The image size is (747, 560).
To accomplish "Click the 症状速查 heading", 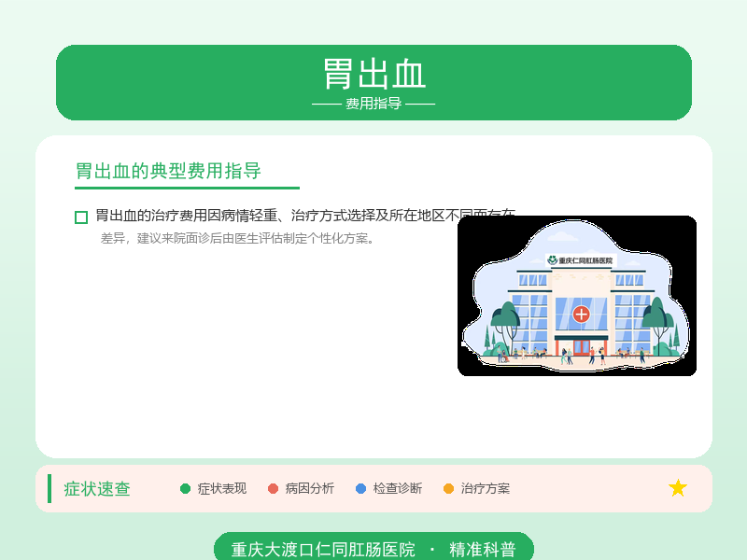I will click(x=97, y=489).
